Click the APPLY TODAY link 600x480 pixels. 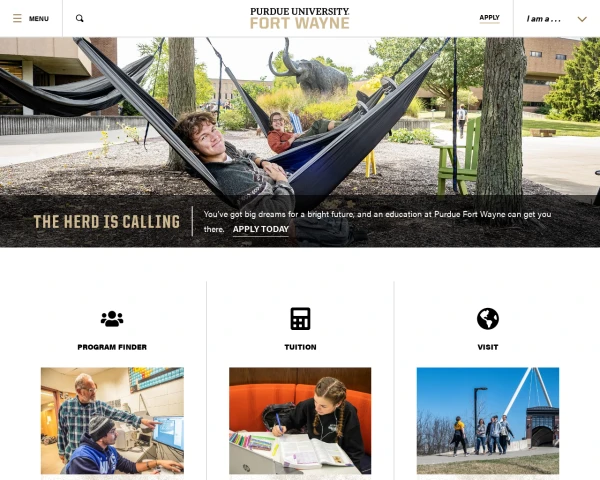(x=261, y=229)
